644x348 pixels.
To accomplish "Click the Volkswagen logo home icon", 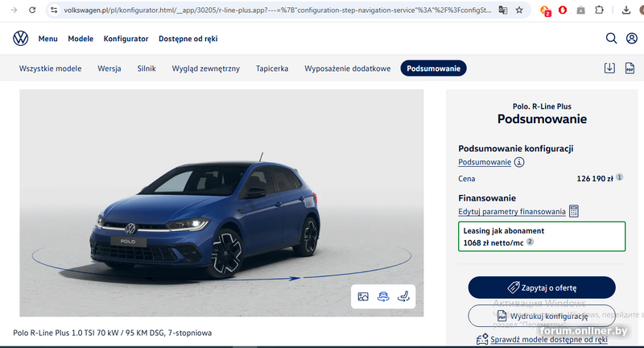I will click(21, 38).
